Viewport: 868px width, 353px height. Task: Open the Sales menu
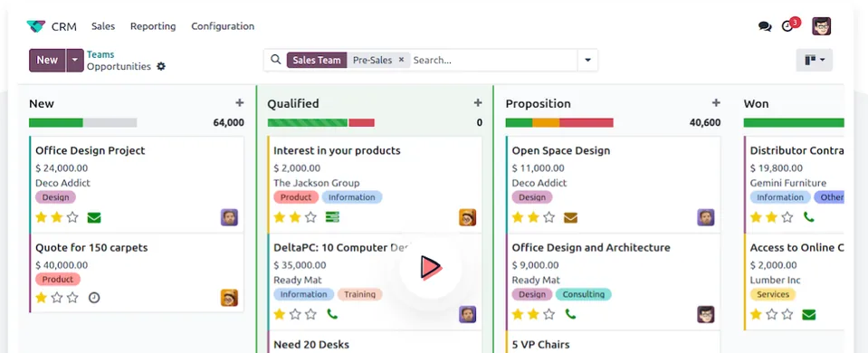click(x=103, y=26)
